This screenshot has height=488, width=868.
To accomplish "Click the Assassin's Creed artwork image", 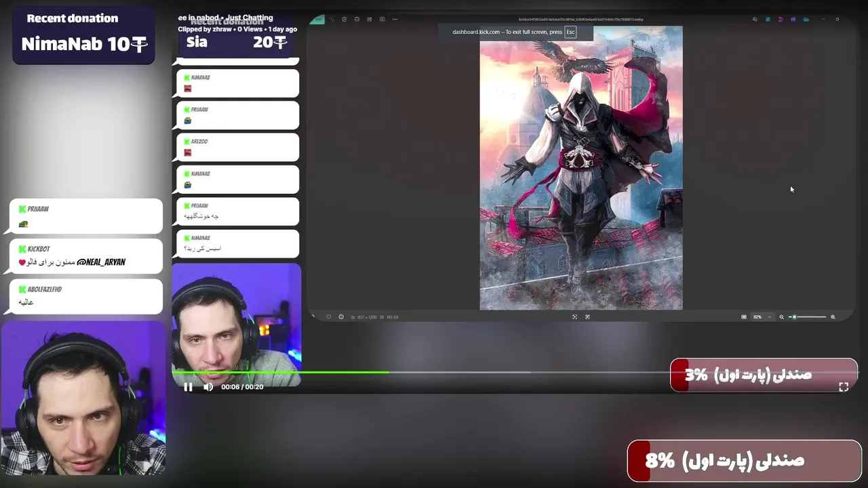I will coord(581,167).
